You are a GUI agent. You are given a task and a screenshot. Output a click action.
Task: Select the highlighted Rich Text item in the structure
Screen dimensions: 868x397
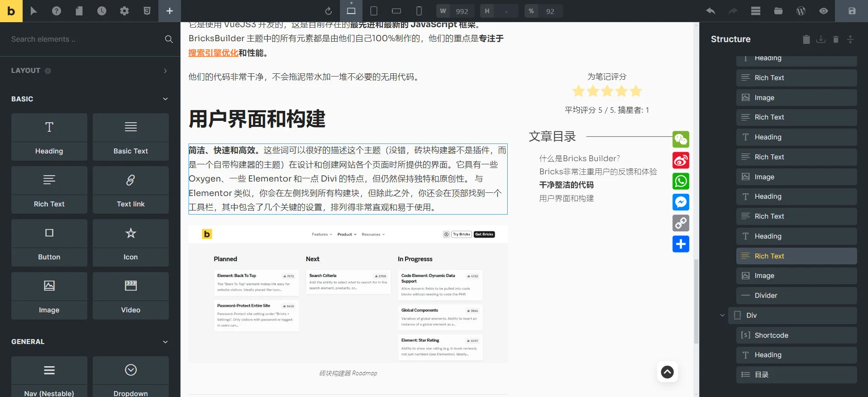tap(796, 256)
